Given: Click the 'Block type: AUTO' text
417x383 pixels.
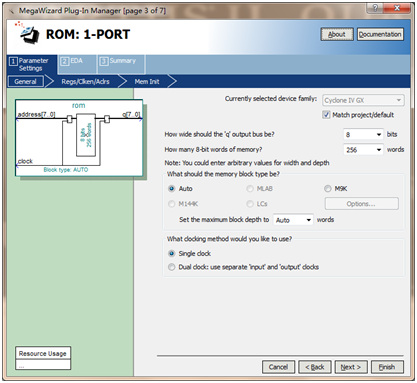Looking at the screenshot, I should [66, 170].
